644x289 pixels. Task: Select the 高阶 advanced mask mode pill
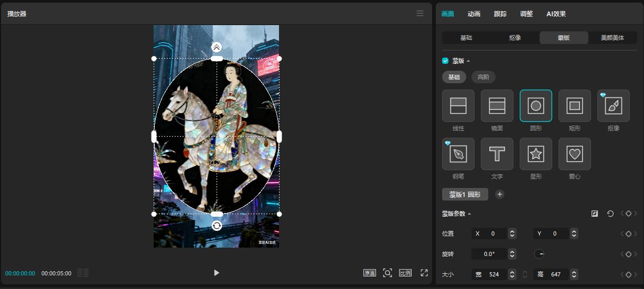(484, 77)
